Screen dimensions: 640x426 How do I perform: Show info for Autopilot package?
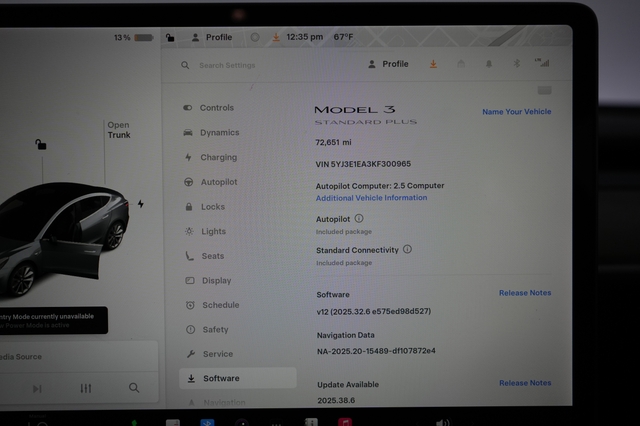point(359,218)
